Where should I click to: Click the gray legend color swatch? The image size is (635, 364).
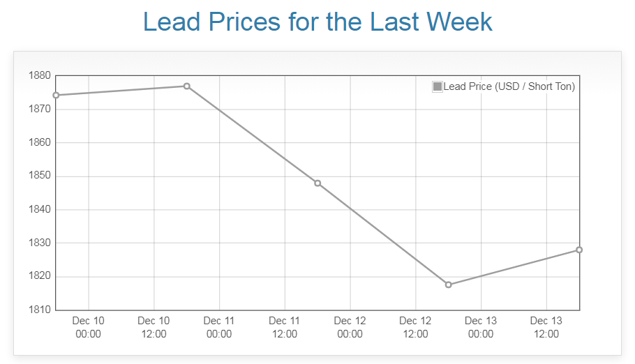[x=438, y=86]
